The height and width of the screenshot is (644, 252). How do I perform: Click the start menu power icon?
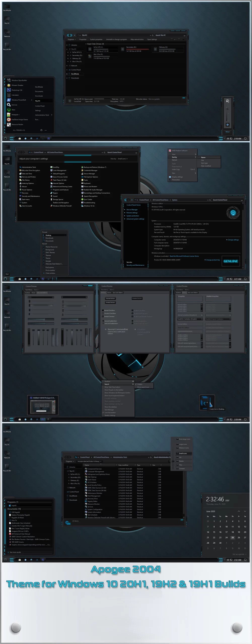coord(41,130)
